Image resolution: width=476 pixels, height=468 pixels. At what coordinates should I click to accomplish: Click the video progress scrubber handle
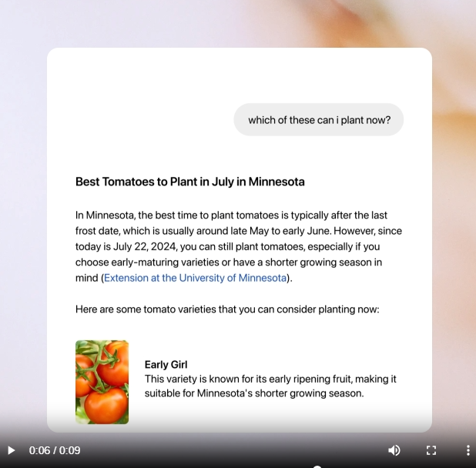pyautogui.click(x=317, y=467)
